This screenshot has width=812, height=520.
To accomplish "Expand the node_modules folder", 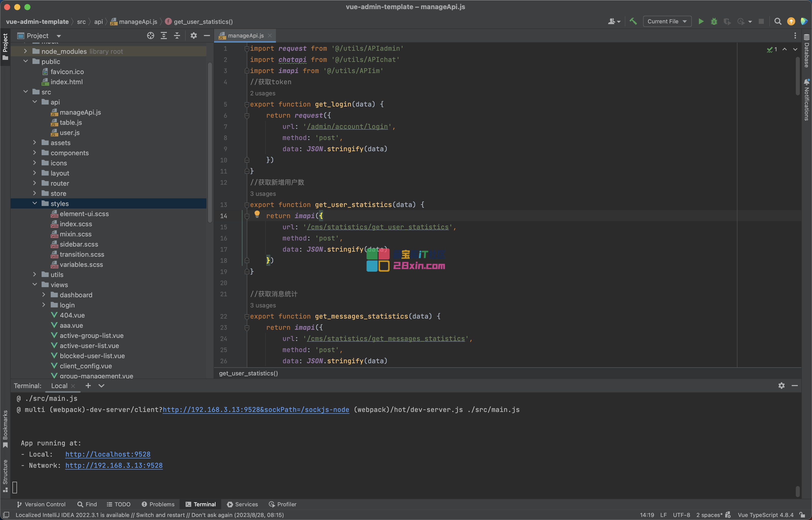I will [x=25, y=51].
